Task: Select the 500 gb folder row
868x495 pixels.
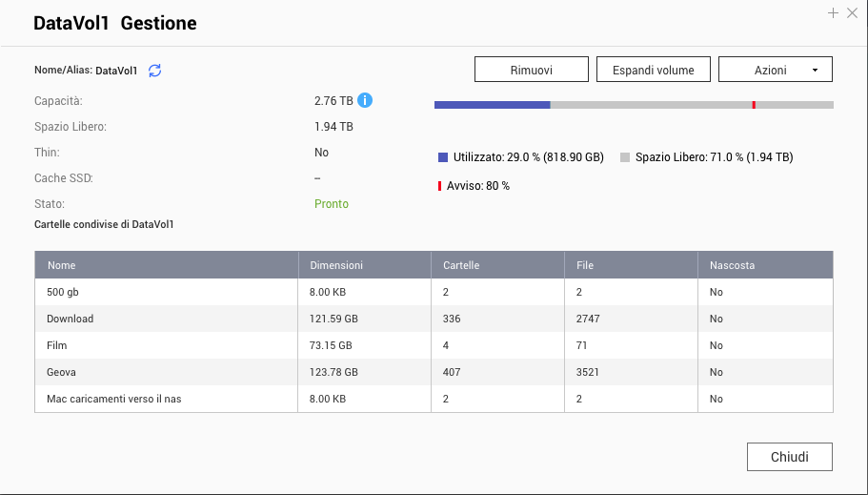Action: pyautogui.click(x=65, y=292)
